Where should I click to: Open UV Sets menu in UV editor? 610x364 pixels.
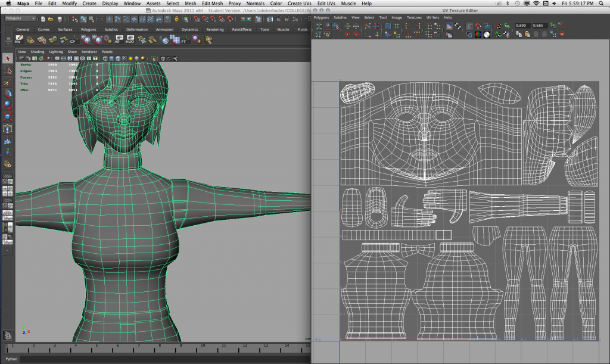pos(431,18)
